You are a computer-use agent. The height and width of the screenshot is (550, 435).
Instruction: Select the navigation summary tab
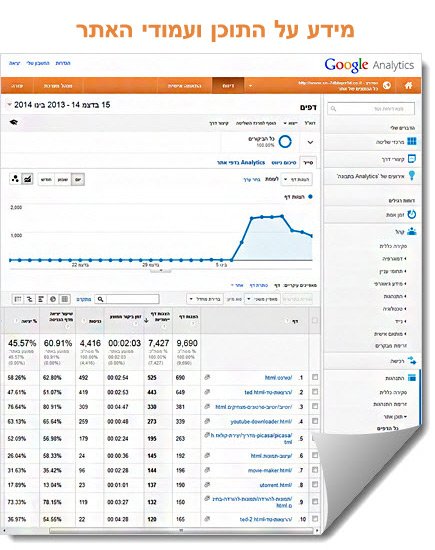pyautogui.click(x=284, y=163)
